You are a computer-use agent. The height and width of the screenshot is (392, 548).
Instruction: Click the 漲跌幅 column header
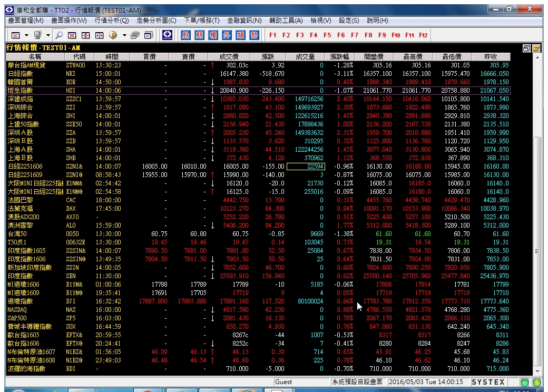coord(340,56)
